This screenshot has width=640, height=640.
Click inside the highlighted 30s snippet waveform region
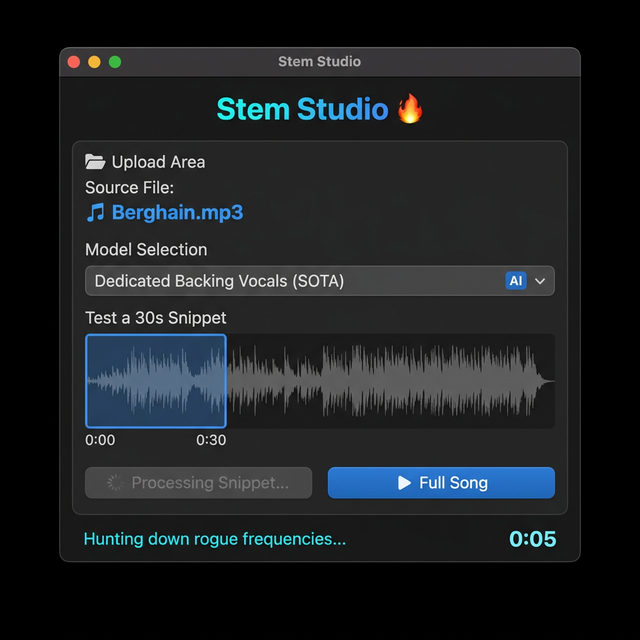[x=156, y=381]
